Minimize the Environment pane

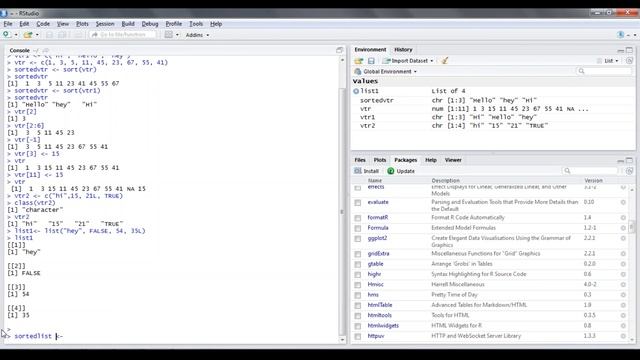click(x=620, y=50)
